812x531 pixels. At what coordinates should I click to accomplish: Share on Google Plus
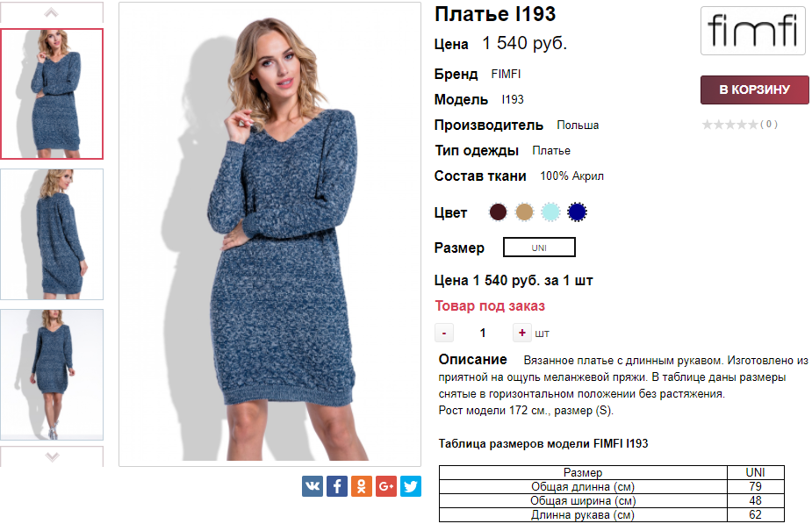pyautogui.click(x=386, y=486)
